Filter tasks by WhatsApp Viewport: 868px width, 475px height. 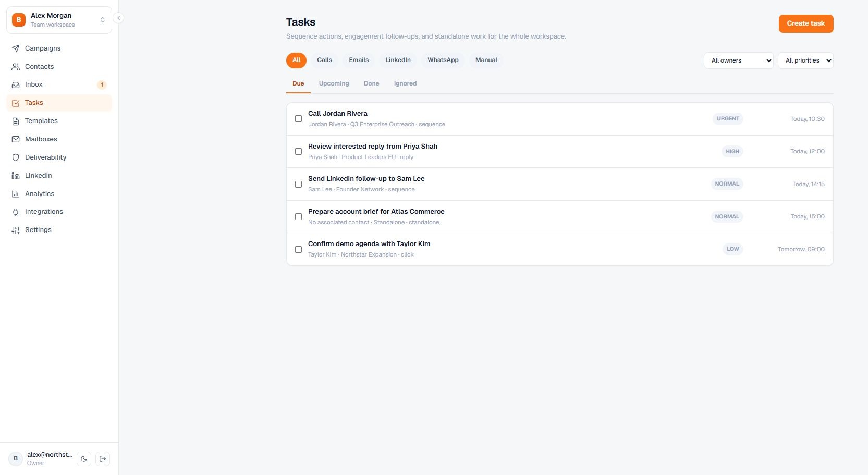pos(443,60)
